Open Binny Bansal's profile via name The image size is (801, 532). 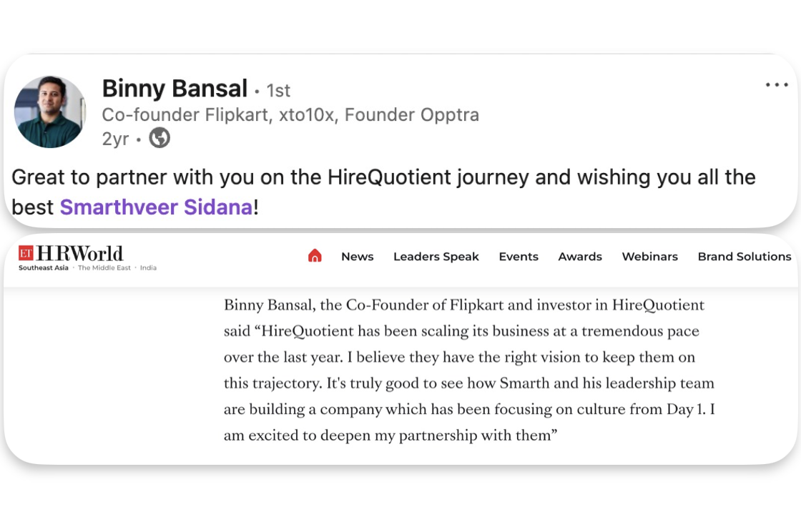tap(175, 89)
